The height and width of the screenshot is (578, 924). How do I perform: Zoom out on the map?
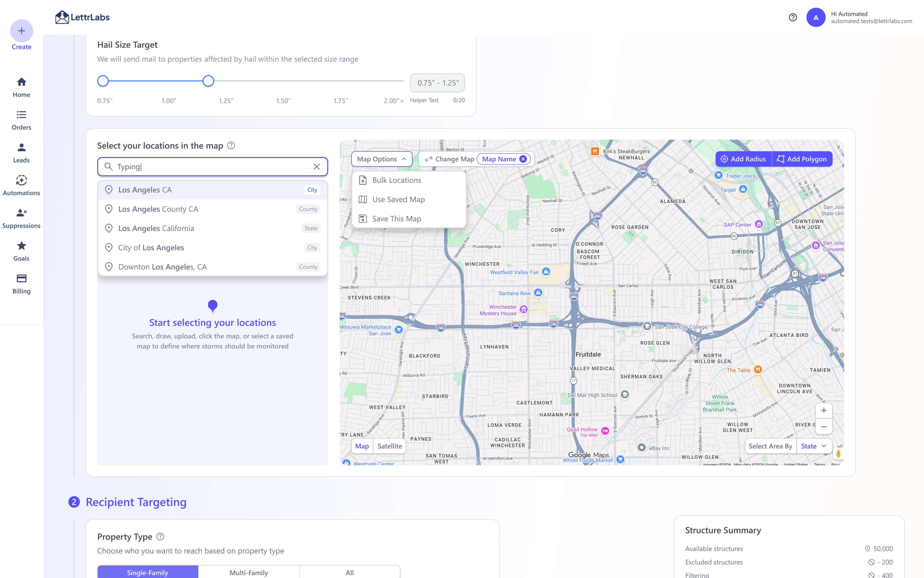tap(824, 427)
